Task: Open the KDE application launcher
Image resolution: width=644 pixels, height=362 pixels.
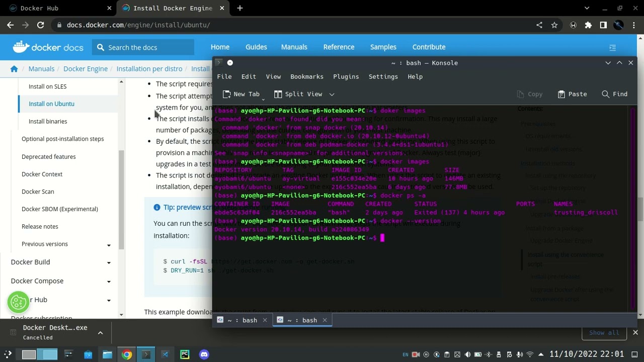Action: click(8, 354)
